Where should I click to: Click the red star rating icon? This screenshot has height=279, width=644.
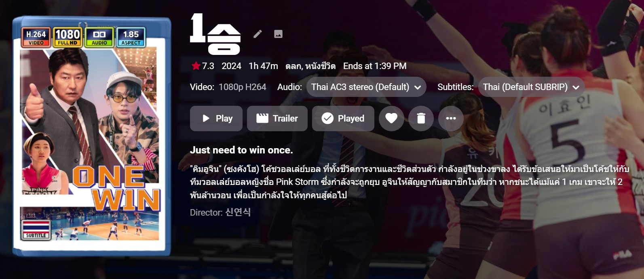[196, 66]
